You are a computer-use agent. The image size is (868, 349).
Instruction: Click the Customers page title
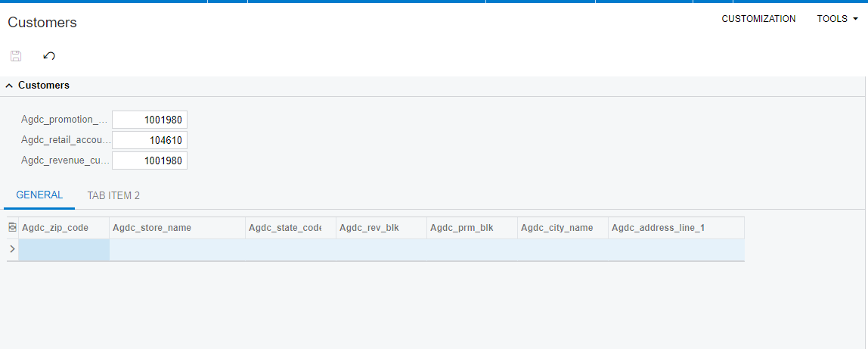click(42, 23)
